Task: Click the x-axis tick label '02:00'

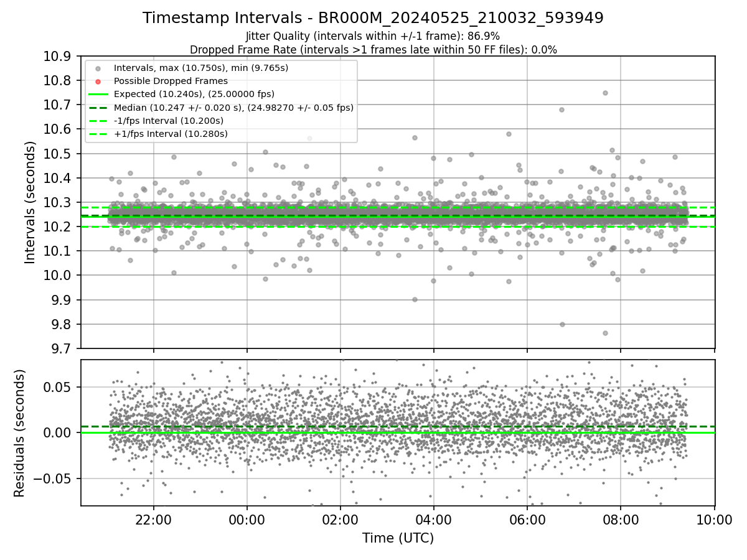Action: point(340,519)
